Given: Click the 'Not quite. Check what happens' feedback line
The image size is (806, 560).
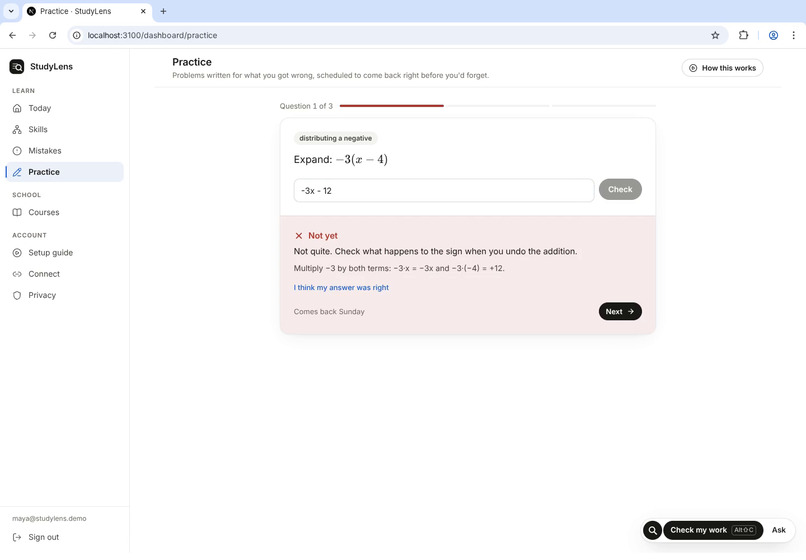Looking at the screenshot, I should click(435, 251).
